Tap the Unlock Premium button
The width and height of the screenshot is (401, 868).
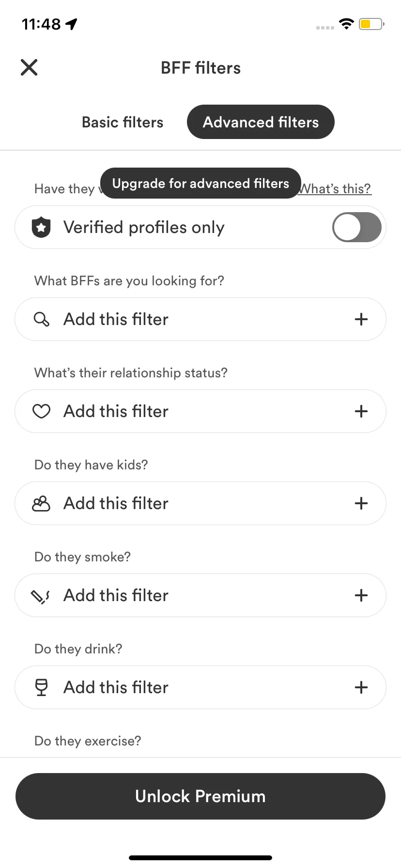point(200,796)
